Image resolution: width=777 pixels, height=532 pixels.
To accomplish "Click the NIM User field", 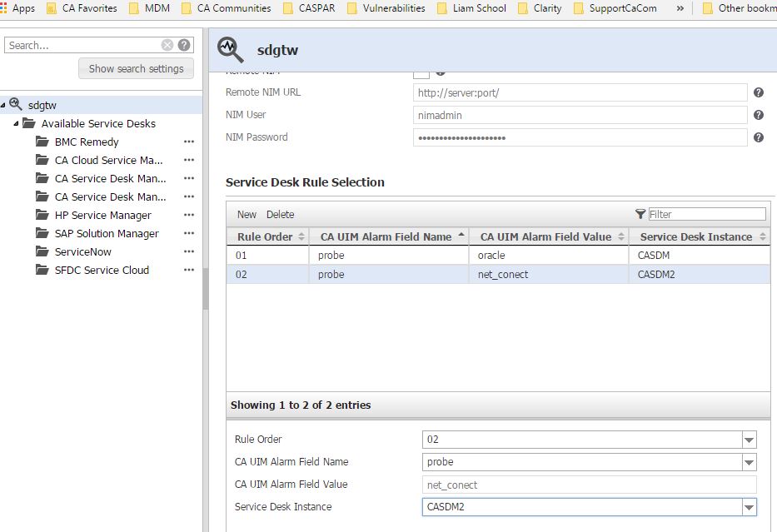I will 580,115.
